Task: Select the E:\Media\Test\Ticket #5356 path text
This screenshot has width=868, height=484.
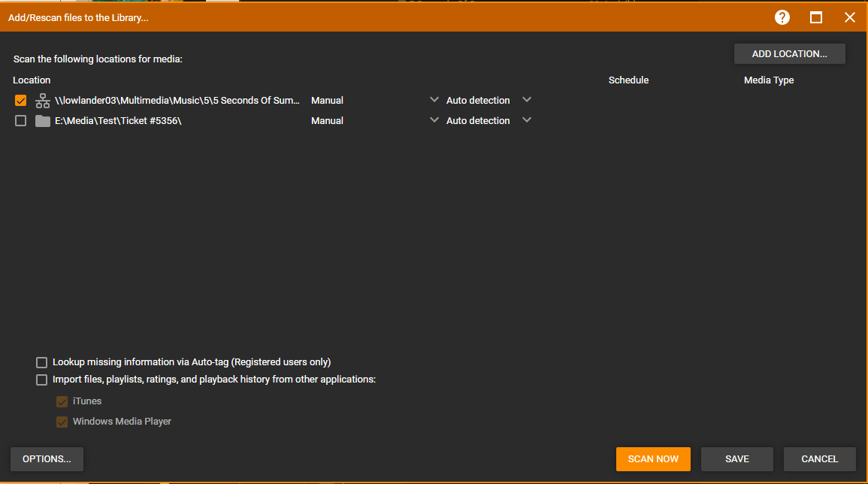Action: tap(118, 121)
